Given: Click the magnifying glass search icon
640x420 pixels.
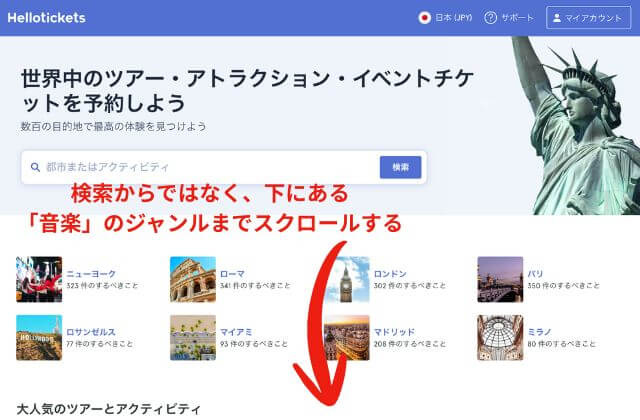Looking at the screenshot, I should 36,167.
